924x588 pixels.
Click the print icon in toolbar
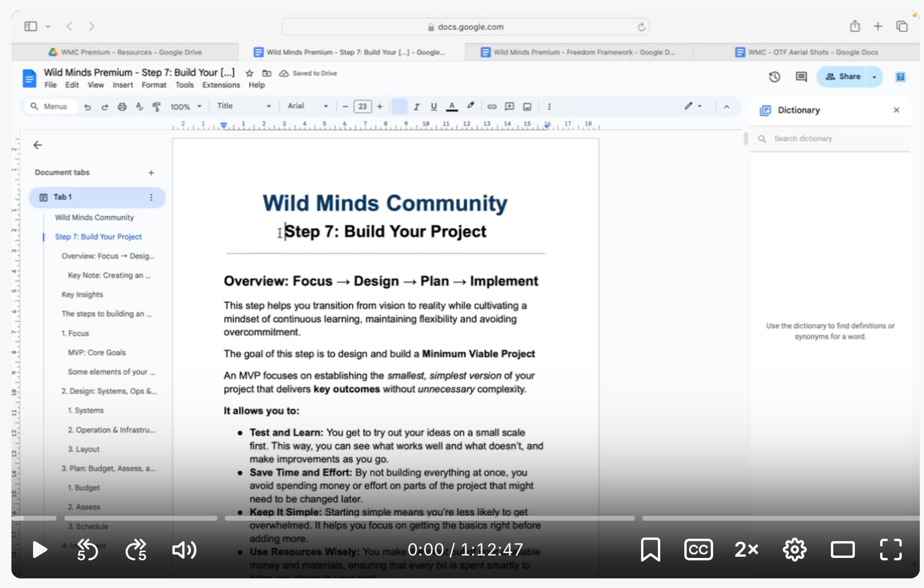point(122,106)
